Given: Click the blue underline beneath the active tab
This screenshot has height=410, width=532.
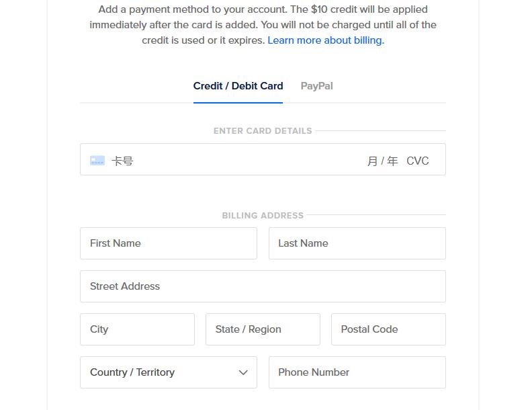Looking at the screenshot, I should (238, 103).
